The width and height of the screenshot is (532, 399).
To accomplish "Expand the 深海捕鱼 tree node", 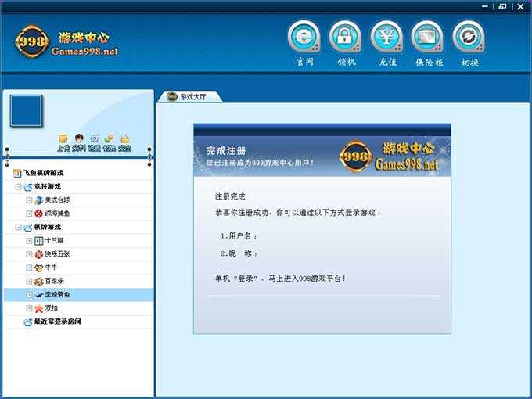I will [x=29, y=214].
